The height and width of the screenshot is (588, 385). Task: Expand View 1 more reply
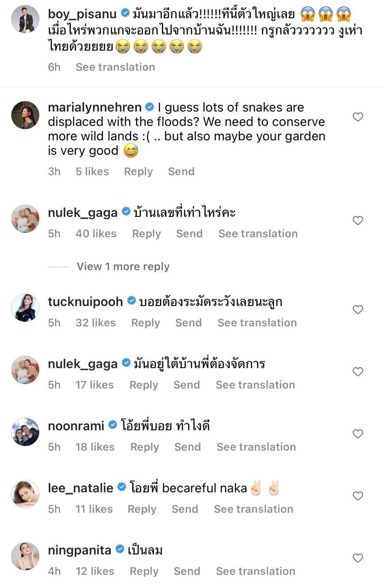(x=123, y=267)
